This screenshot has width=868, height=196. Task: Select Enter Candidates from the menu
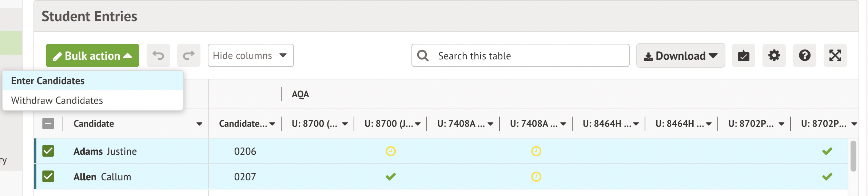coord(48,81)
